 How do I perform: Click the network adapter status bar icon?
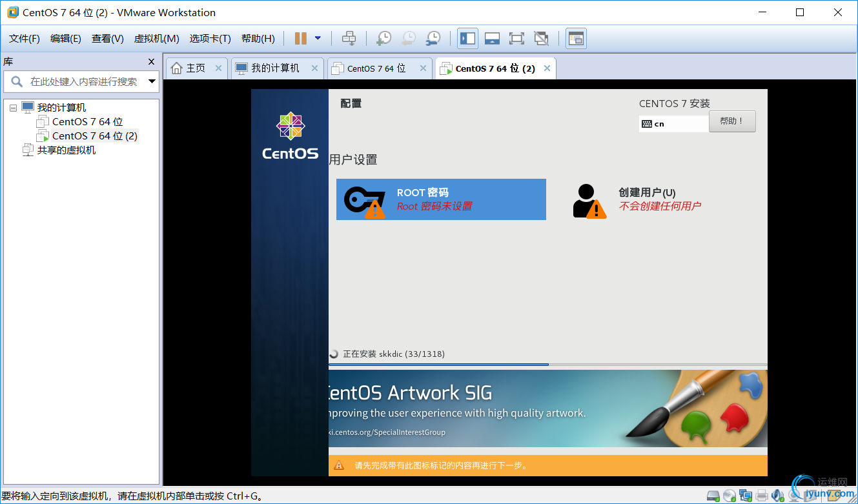pyautogui.click(x=746, y=496)
